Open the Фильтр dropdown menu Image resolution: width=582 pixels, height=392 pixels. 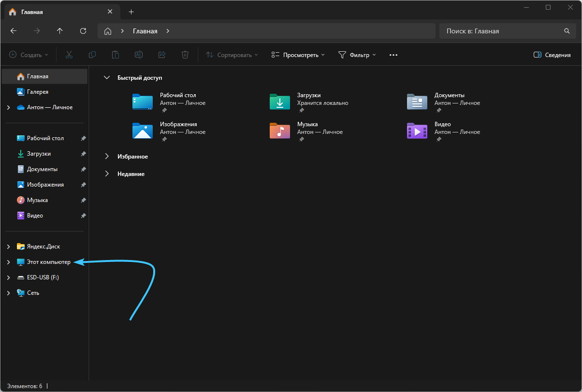tap(357, 55)
